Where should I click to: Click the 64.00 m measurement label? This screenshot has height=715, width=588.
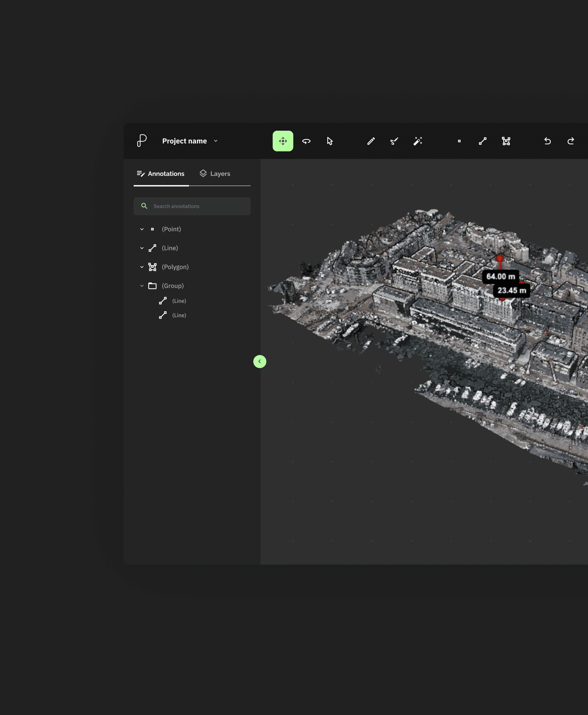click(500, 276)
